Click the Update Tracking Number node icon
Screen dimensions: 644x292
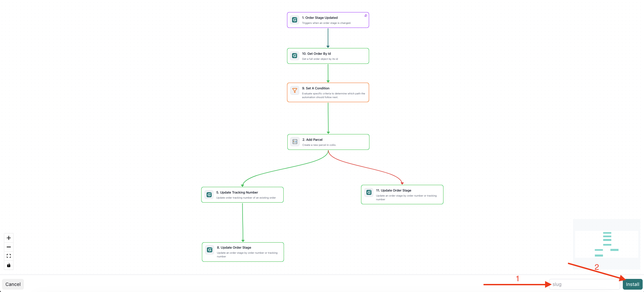[209, 195]
